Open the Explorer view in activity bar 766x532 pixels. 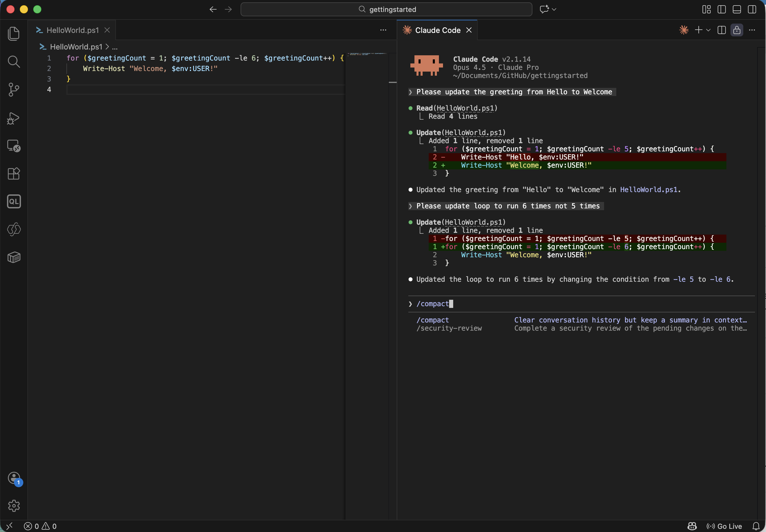coord(14,34)
